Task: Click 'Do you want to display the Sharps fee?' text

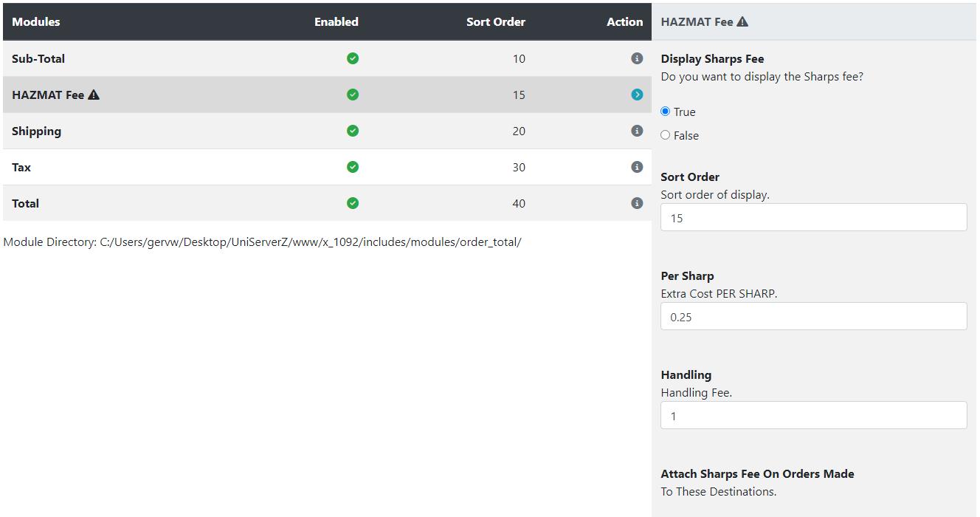Action: click(762, 77)
